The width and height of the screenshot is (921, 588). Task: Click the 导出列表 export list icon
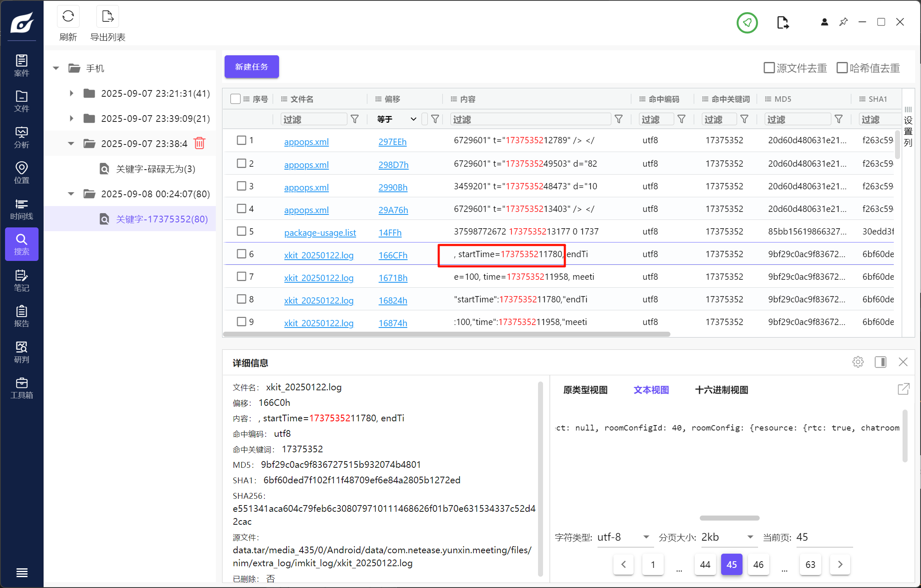tap(108, 17)
